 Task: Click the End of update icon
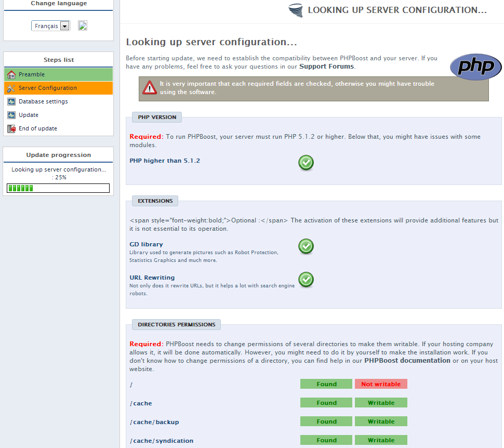tap(11, 128)
